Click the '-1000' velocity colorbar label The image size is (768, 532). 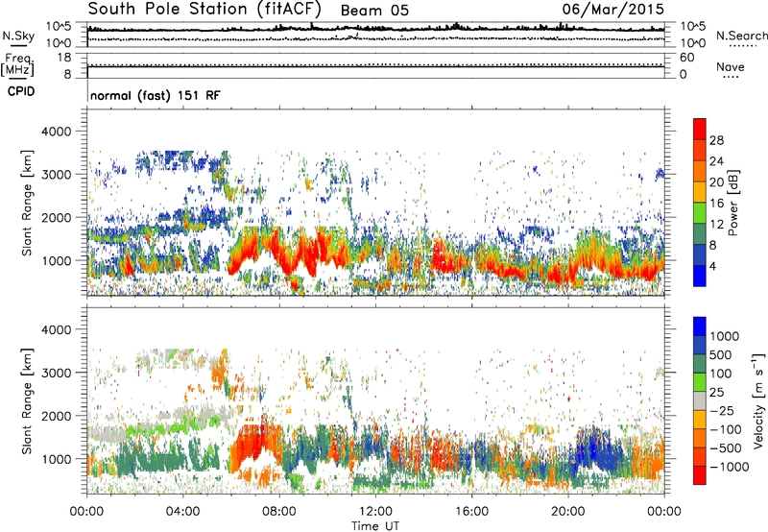click(x=729, y=467)
